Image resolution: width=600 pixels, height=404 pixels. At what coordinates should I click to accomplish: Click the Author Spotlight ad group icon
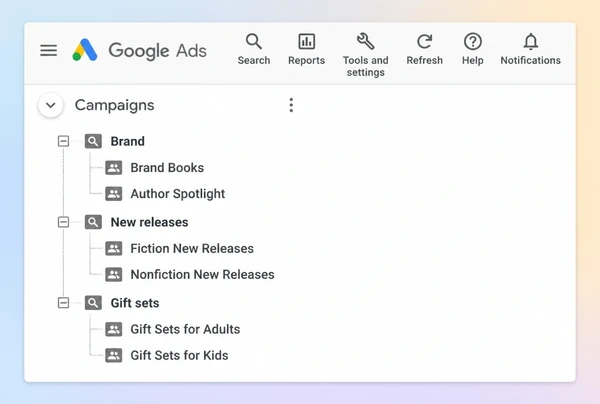coord(114,194)
